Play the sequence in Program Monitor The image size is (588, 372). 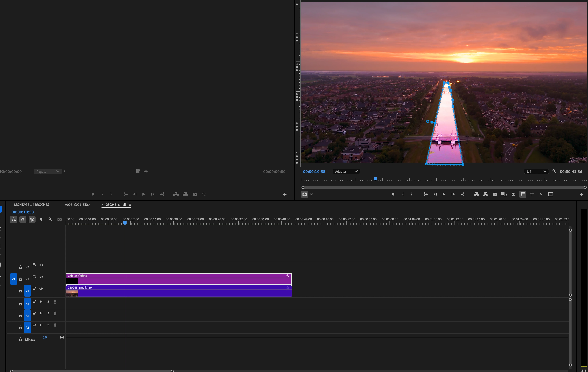(x=444, y=194)
